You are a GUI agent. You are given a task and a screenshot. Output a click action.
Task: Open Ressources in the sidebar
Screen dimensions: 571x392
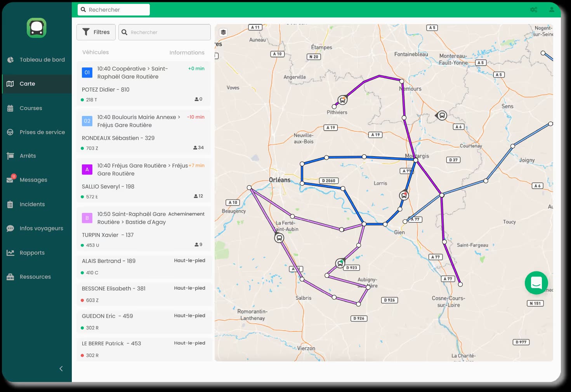35,277
